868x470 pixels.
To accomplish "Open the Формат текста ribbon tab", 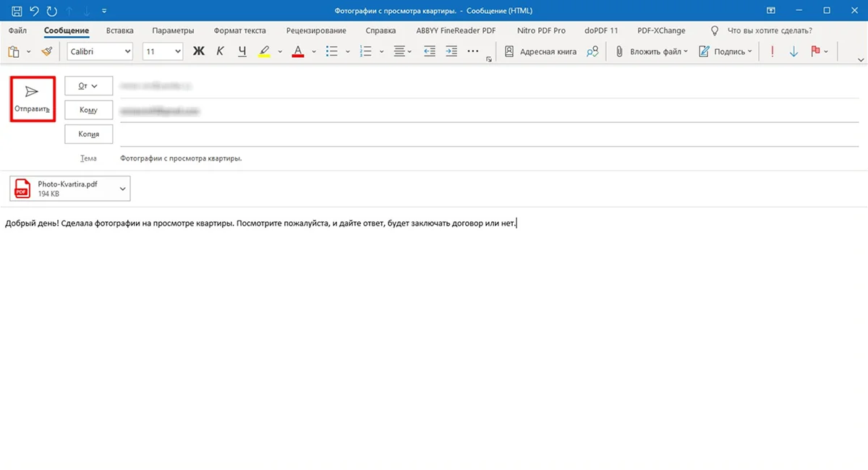I will coord(239,30).
